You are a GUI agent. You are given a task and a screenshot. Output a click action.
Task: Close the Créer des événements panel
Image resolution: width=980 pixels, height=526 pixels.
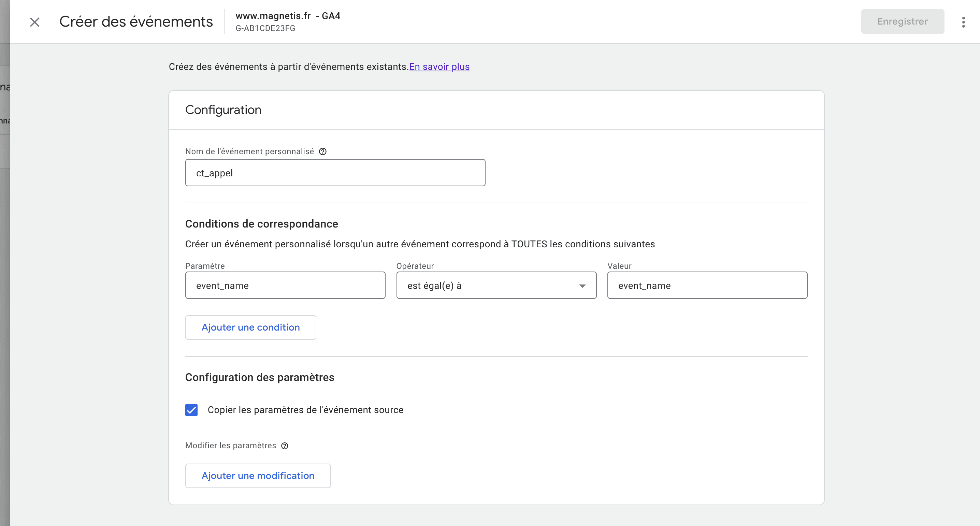[x=34, y=22]
